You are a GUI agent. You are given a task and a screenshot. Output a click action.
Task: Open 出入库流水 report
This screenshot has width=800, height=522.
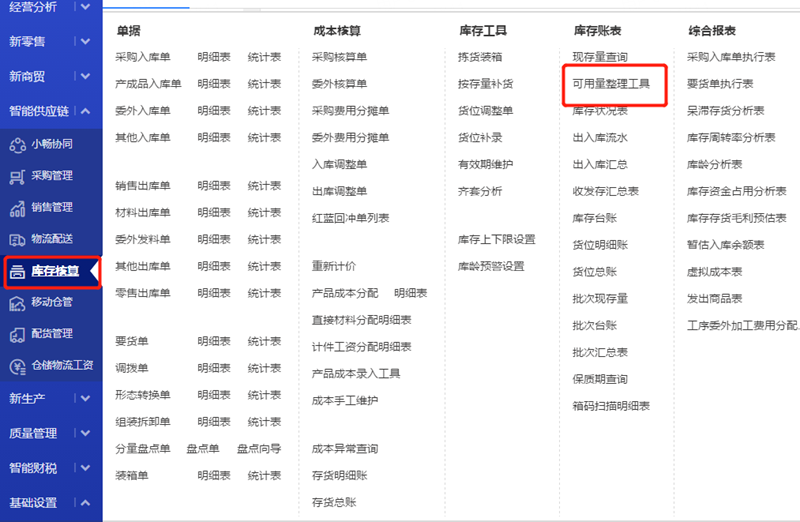tap(600, 138)
